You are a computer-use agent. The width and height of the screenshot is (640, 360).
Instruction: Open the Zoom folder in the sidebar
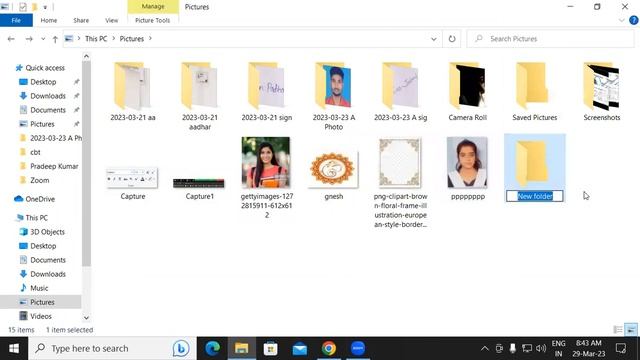coord(39,180)
